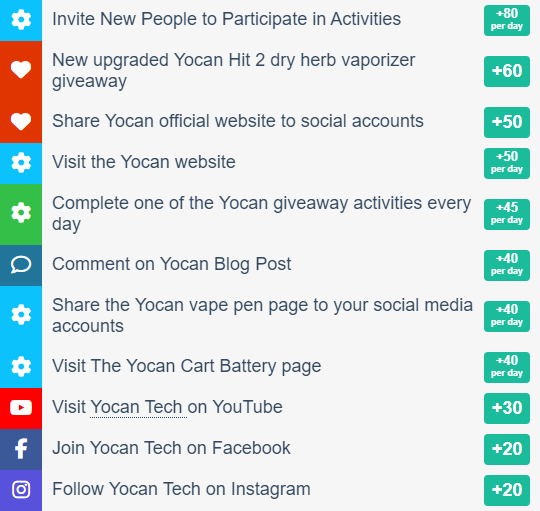Open Invite New People to Participate in Activities

(x=226, y=19)
